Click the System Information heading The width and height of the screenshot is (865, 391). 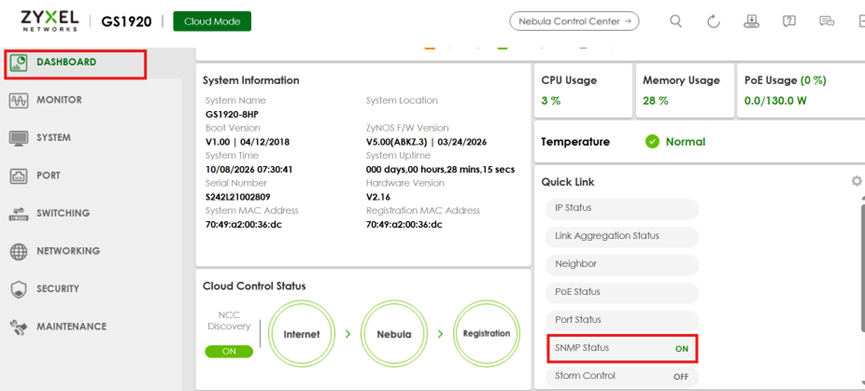251,81
